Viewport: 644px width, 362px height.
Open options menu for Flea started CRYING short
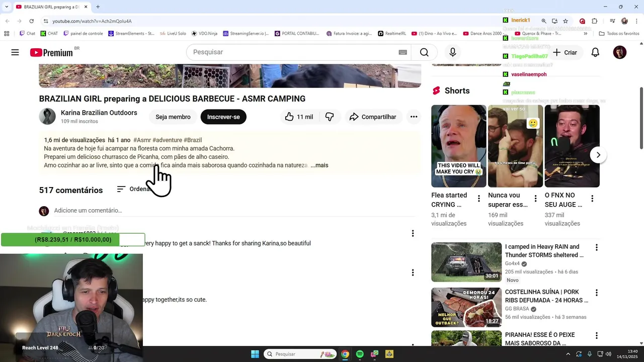point(479,199)
